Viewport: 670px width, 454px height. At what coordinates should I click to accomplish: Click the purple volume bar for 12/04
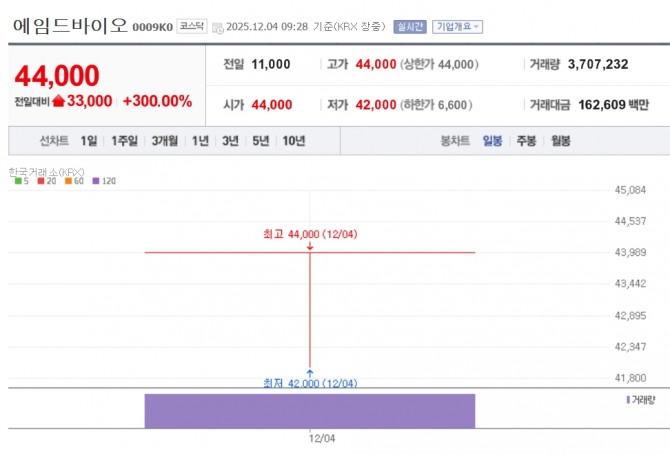(309, 410)
